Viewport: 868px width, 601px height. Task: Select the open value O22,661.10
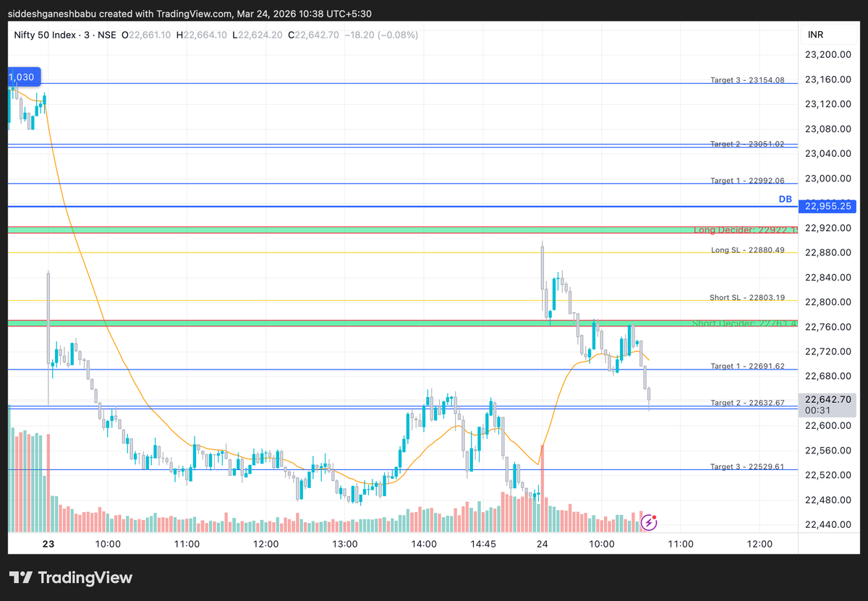click(146, 35)
